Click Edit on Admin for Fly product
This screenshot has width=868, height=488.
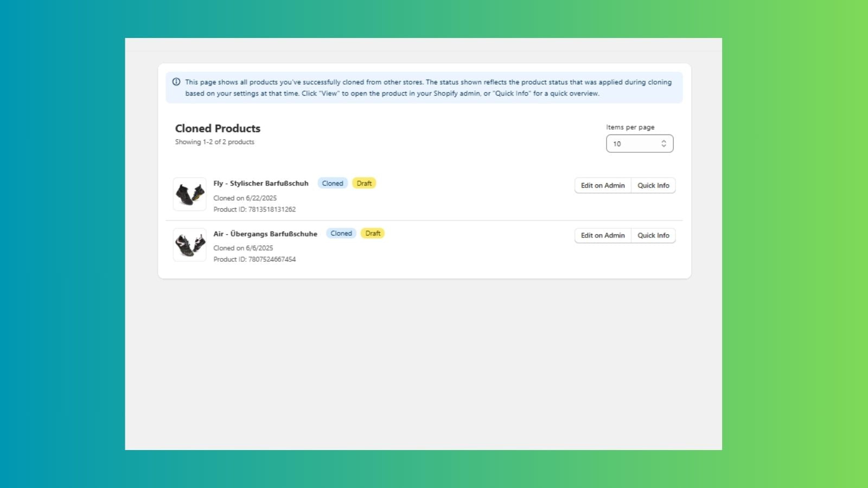pyautogui.click(x=602, y=185)
